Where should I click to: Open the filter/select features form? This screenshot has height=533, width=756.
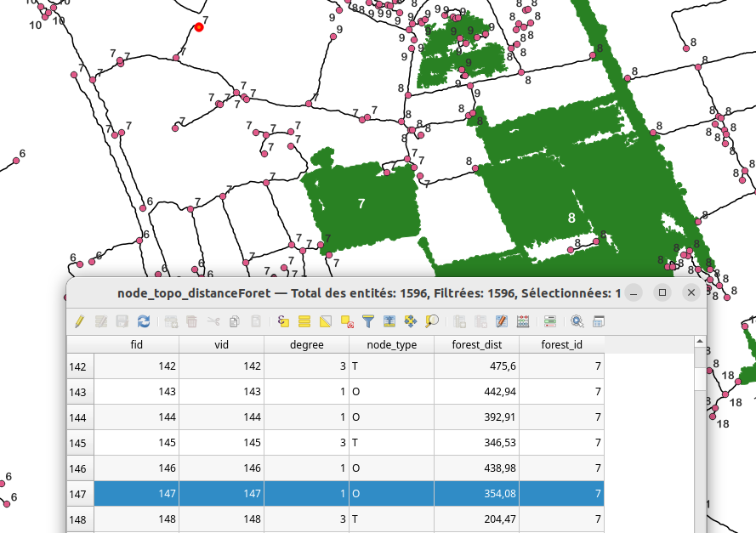click(x=368, y=321)
